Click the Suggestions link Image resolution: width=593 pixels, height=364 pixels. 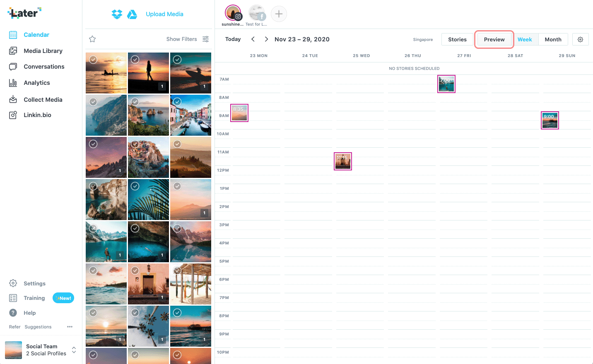[x=38, y=327]
